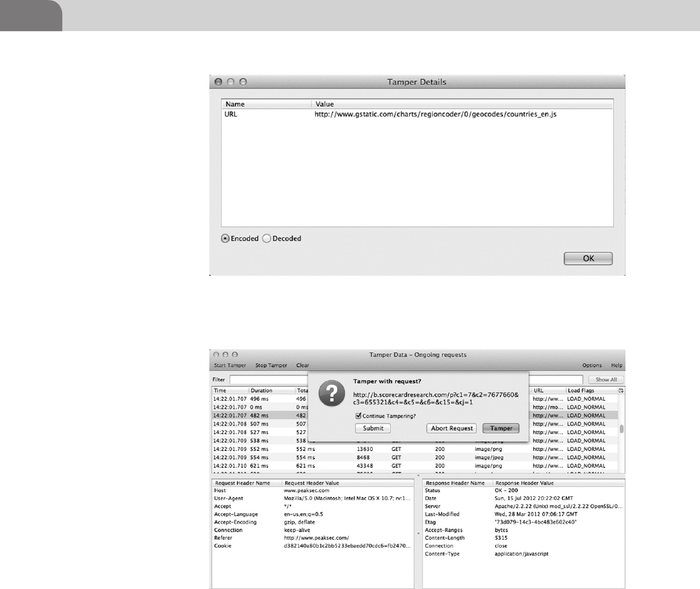The height and width of the screenshot is (589, 700).
Task: Click the Submit button
Action: click(x=373, y=428)
